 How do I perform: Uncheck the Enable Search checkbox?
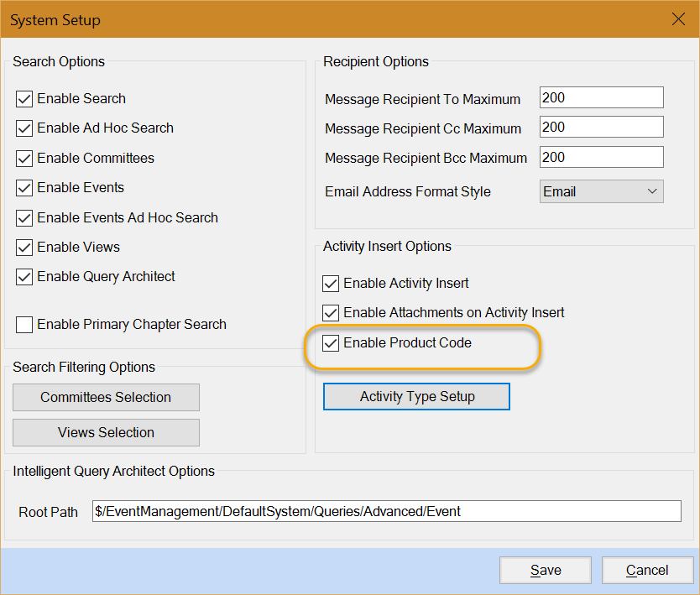(24, 99)
